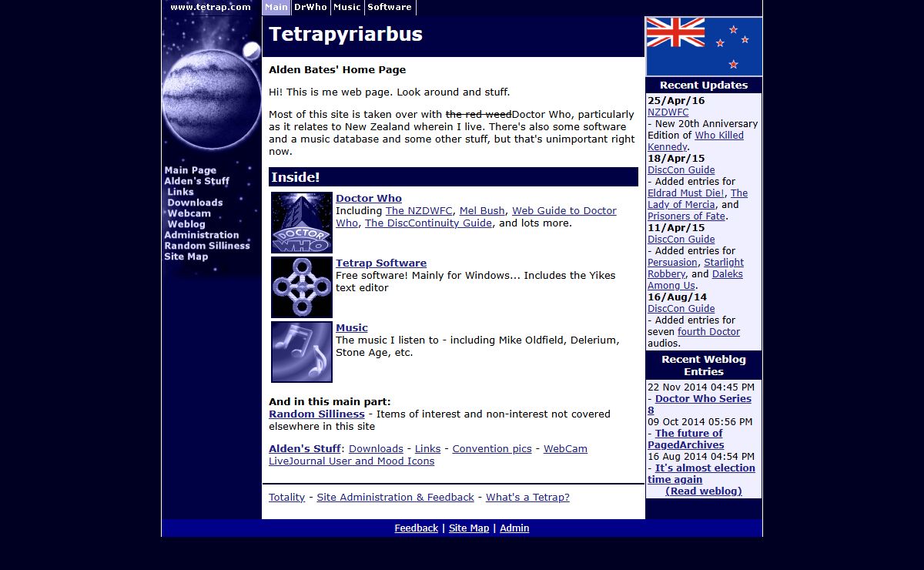Open Site Map in sidebar menu
The width and height of the screenshot is (924, 570).
186,256
